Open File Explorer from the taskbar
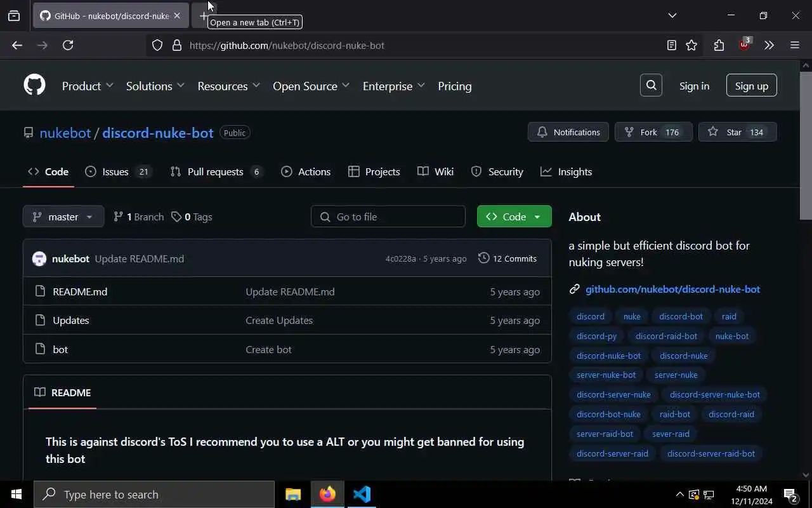The width and height of the screenshot is (812, 508). click(x=292, y=494)
